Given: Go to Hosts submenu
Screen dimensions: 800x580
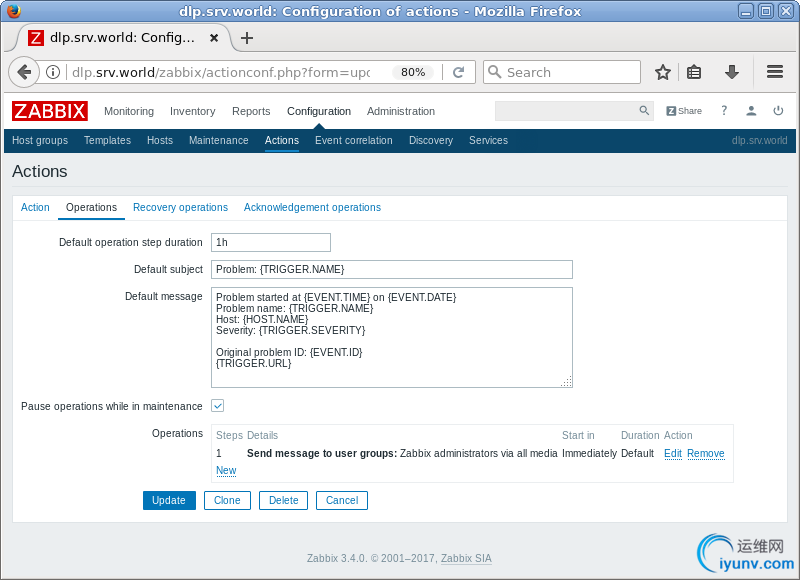Looking at the screenshot, I should pos(160,140).
